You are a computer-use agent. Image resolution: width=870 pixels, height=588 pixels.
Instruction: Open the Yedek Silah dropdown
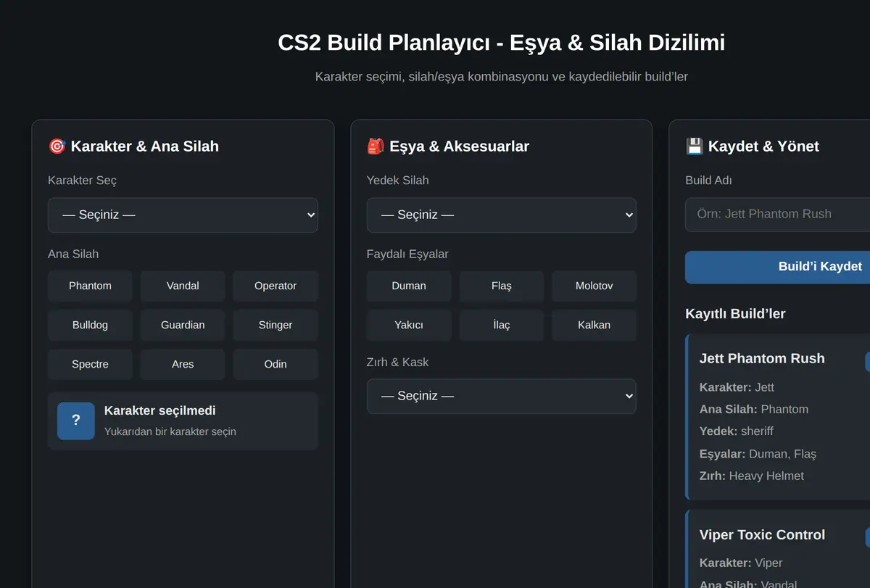click(x=502, y=215)
